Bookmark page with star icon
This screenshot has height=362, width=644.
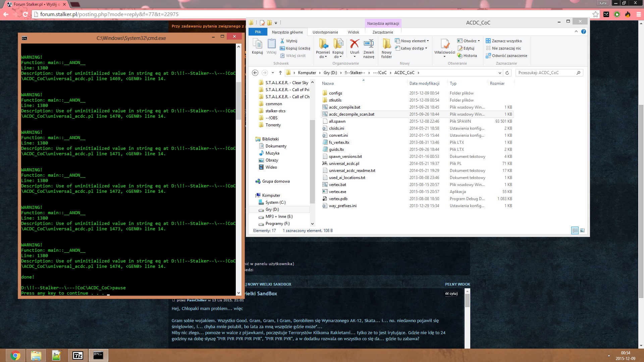595,14
